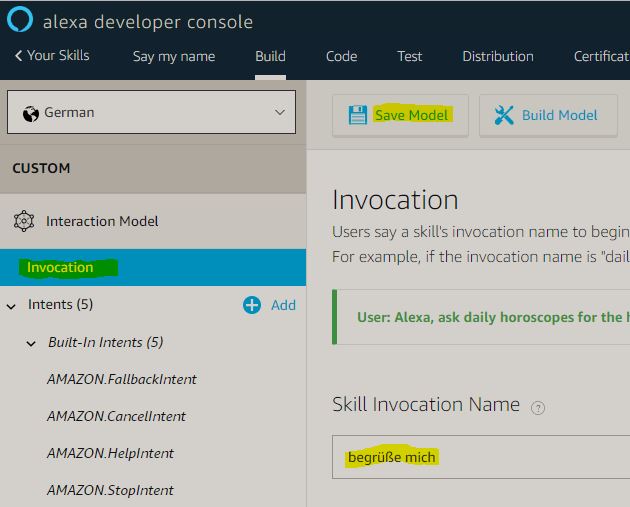630x507 pixels.
Task: Click the Interaction Model gear icon
Action: click(24, 221)
